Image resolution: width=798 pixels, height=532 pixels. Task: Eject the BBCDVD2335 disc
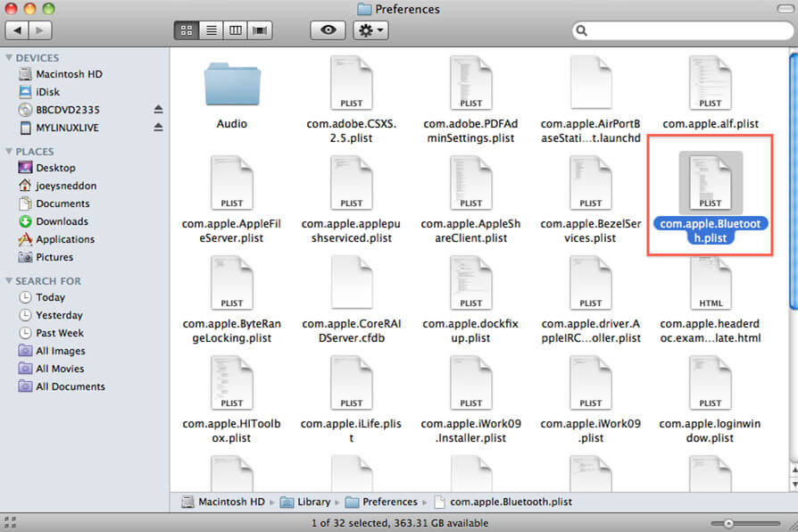[158, 110]
